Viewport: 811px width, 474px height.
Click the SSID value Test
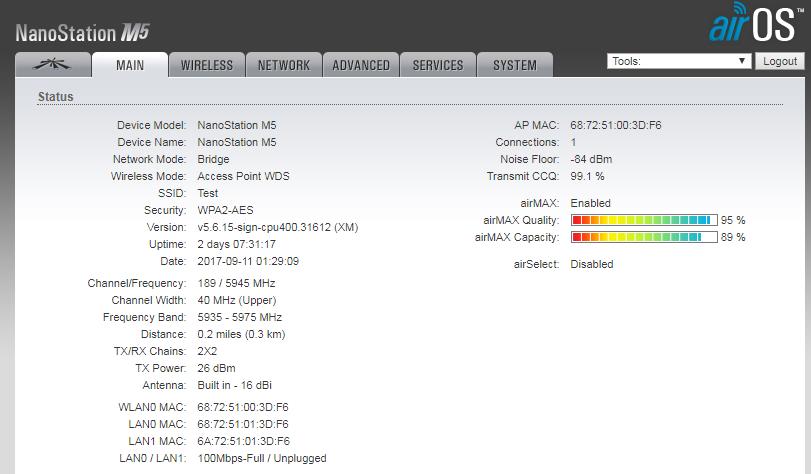pyautogui.click(x=208, y=194)
